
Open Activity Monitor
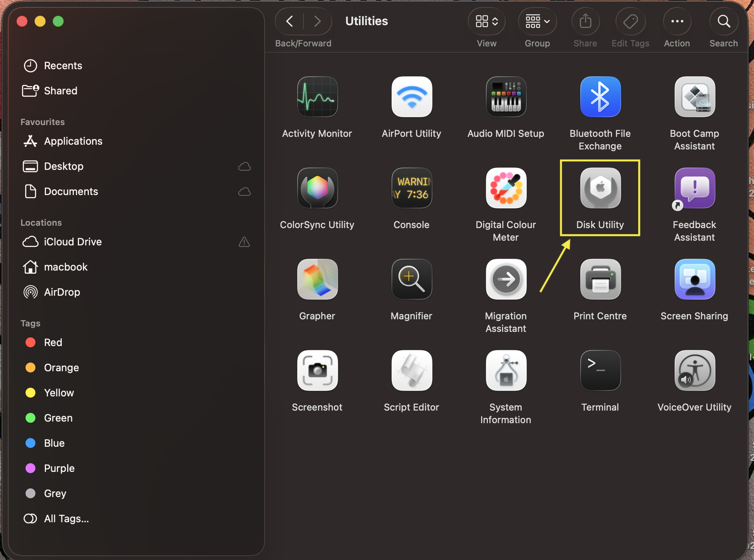317,97
